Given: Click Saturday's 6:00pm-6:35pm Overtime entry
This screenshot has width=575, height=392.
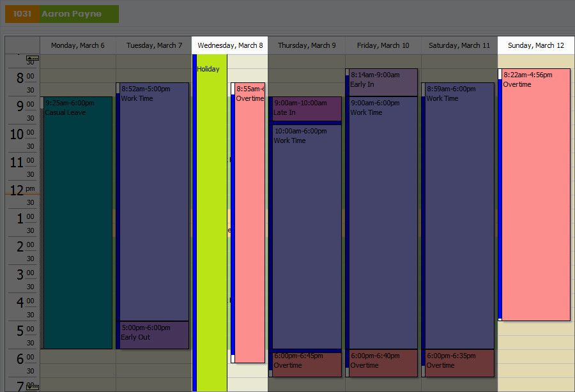Looking at the screenshot, I should coord(459,363).
